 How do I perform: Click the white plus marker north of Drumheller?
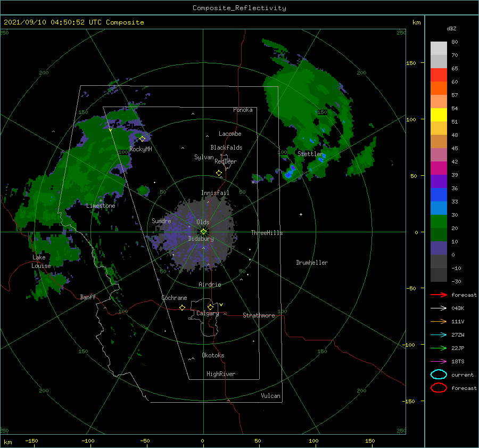(x=301, y=214)
